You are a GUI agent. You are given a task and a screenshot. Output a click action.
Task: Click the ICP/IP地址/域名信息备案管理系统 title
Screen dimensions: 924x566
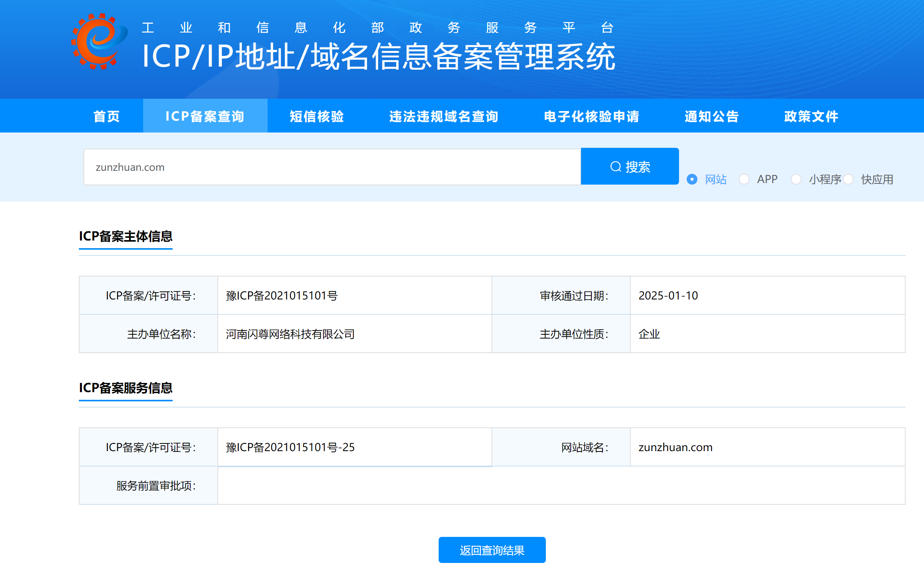click(x=379, y=57)
